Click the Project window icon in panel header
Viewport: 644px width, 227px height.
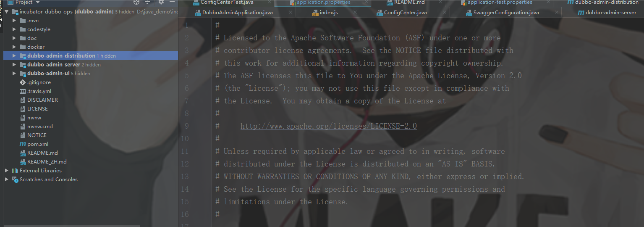[x=10, y=2]
